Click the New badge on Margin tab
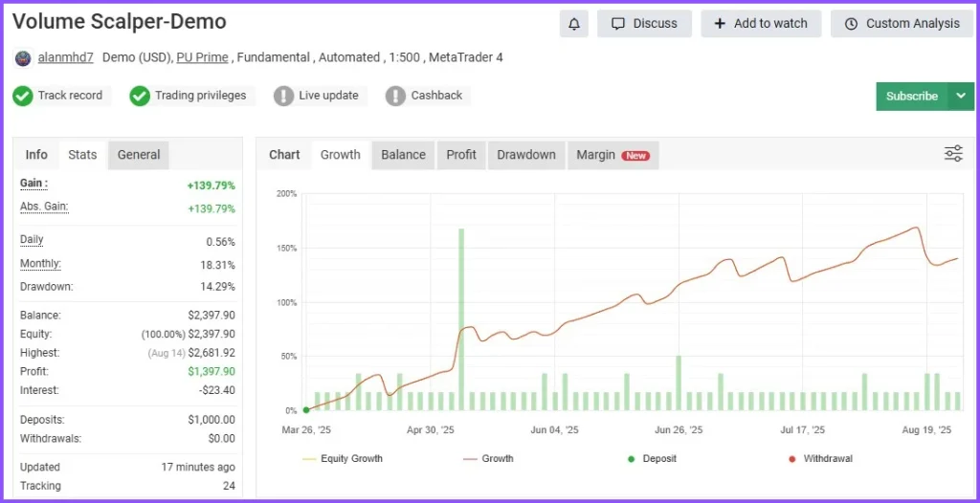Screen dimensions: 980x503 pos(635,156)
